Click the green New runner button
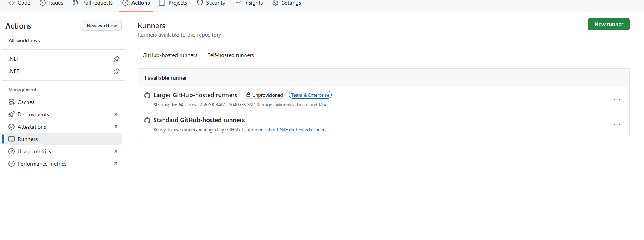The image size is (644, 240). 609,24
